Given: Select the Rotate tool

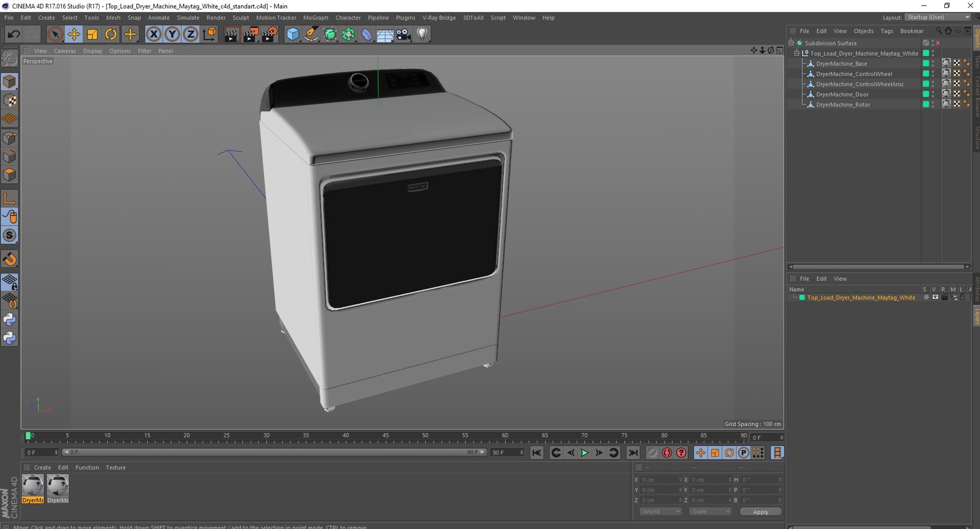Looking at the screenshot, I should click(x=110, y=34).
